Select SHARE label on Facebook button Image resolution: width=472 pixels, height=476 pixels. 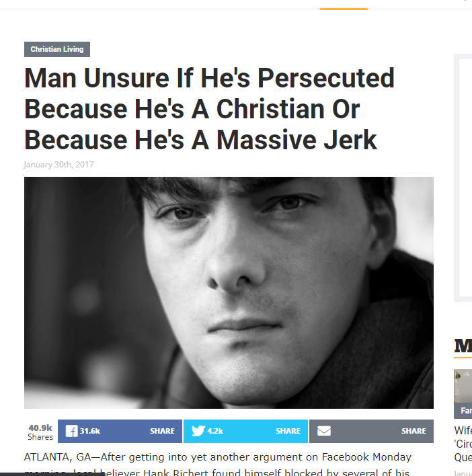[162, 431]
